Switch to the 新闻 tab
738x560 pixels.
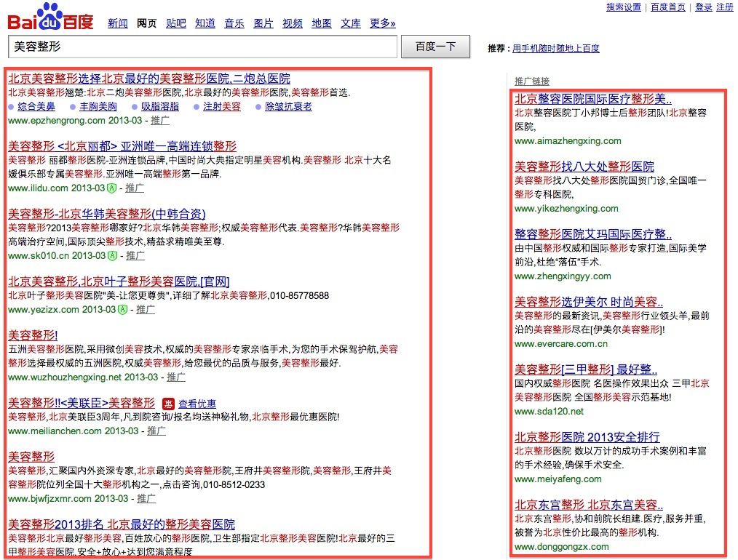[118, 23]
